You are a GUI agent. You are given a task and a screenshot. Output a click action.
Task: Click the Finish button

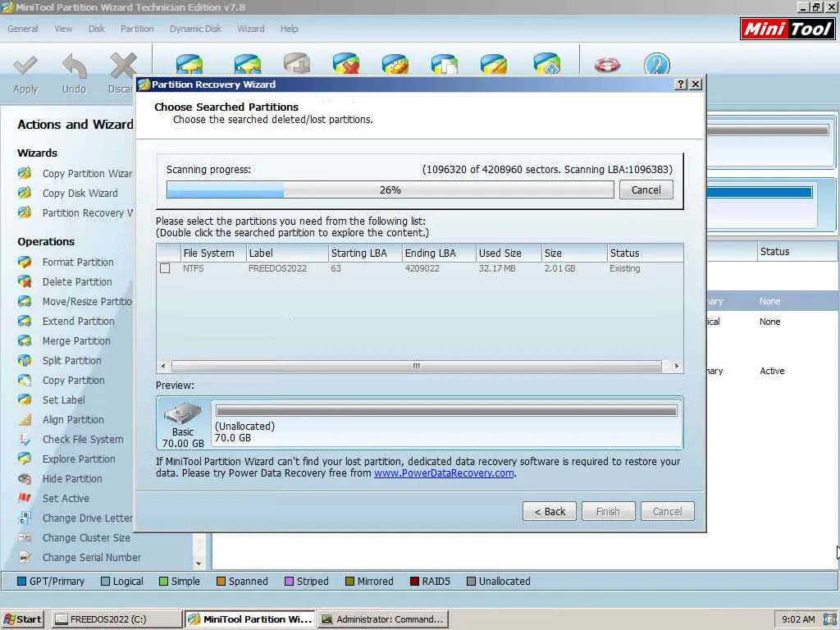(x=608, y=512)
